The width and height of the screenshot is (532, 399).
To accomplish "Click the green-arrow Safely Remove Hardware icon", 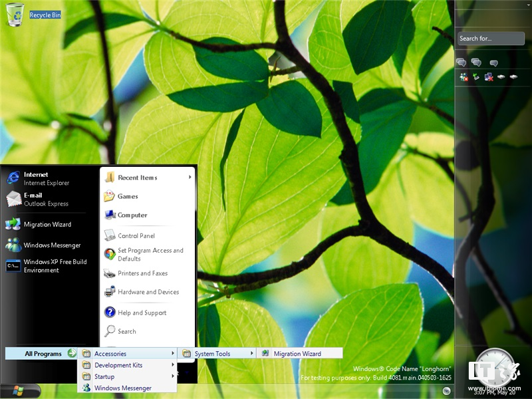I will [476, 77].
